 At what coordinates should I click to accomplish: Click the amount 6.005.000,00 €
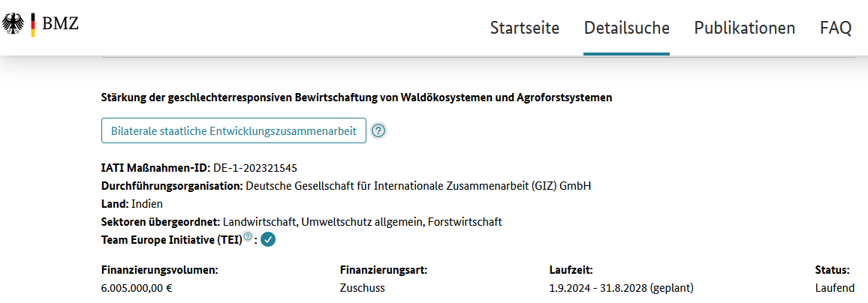point(137,288)
